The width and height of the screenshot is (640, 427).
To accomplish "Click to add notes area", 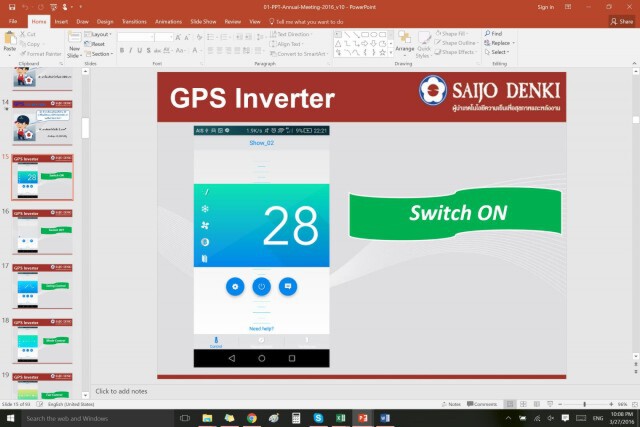I will coord(121,391).
